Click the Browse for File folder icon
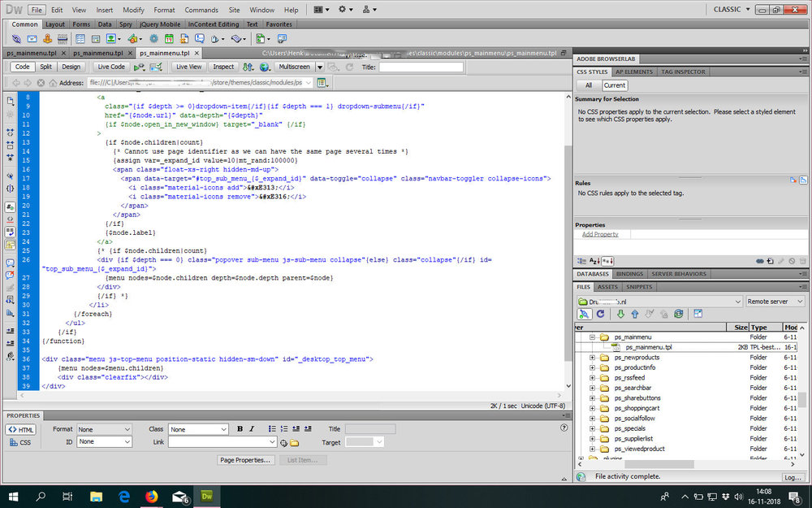The height and width of the screenshot is (508, 812). pos(295,442)
